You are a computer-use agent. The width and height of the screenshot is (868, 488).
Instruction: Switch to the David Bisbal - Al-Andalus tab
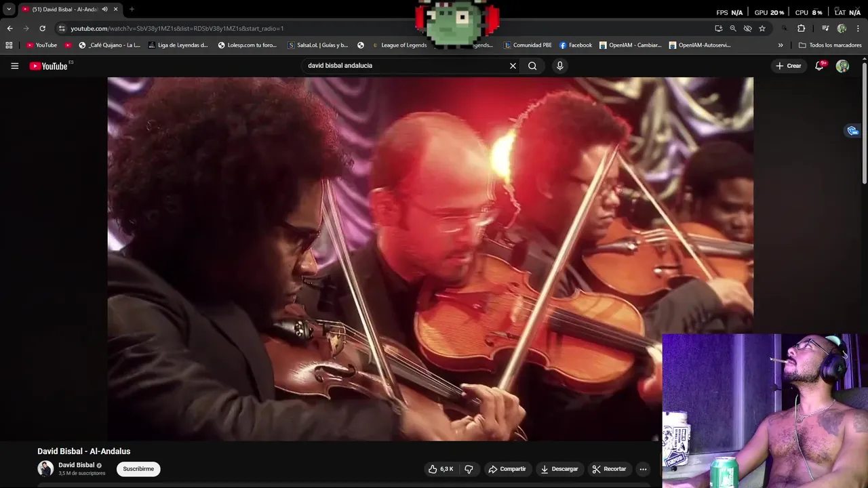coord(64,9)
